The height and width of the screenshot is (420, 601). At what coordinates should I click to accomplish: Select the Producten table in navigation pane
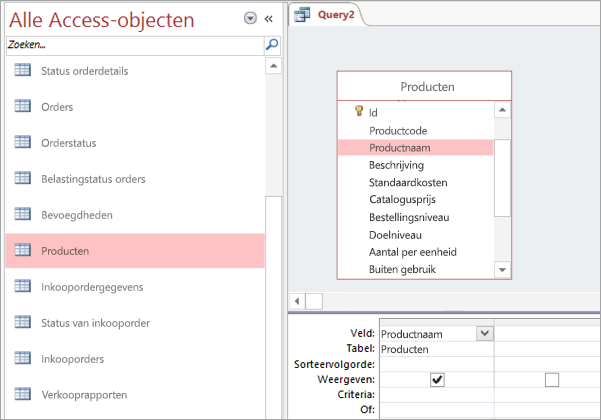tap(135, 251)
